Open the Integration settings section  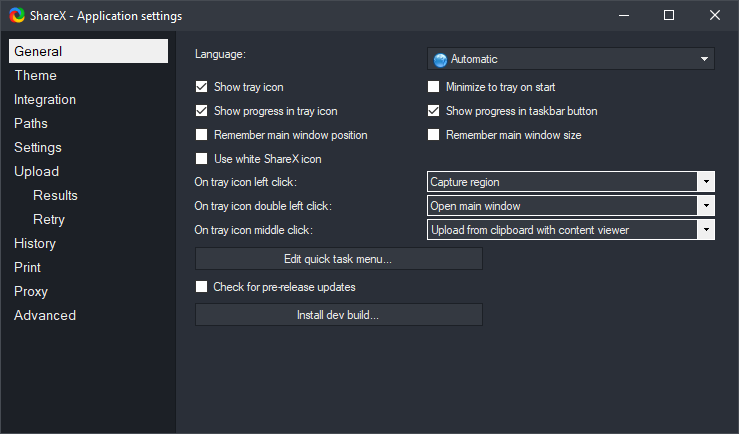click(x=45, y=99)
